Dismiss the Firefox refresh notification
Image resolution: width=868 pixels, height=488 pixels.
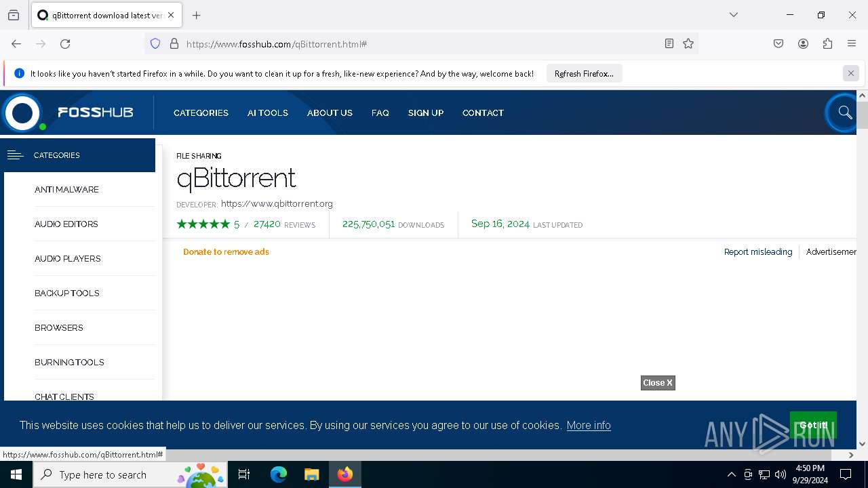coord(851,73)
